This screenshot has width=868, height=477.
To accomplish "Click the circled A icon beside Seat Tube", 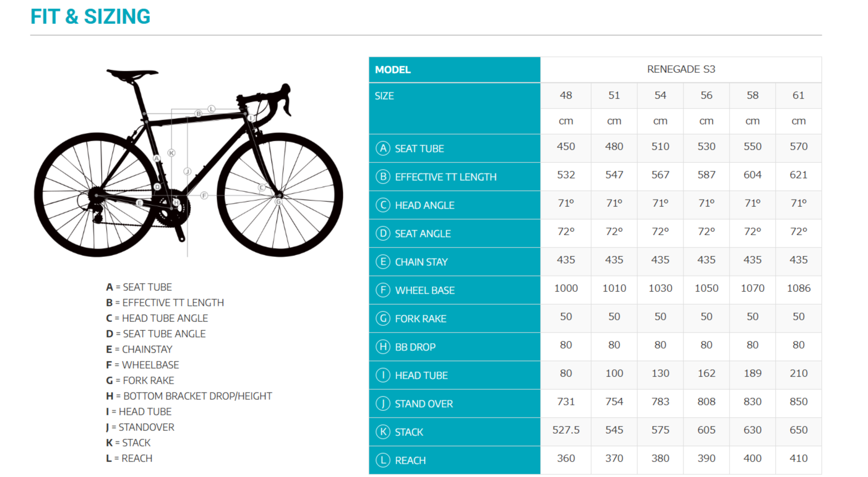I will click(382, 148).
